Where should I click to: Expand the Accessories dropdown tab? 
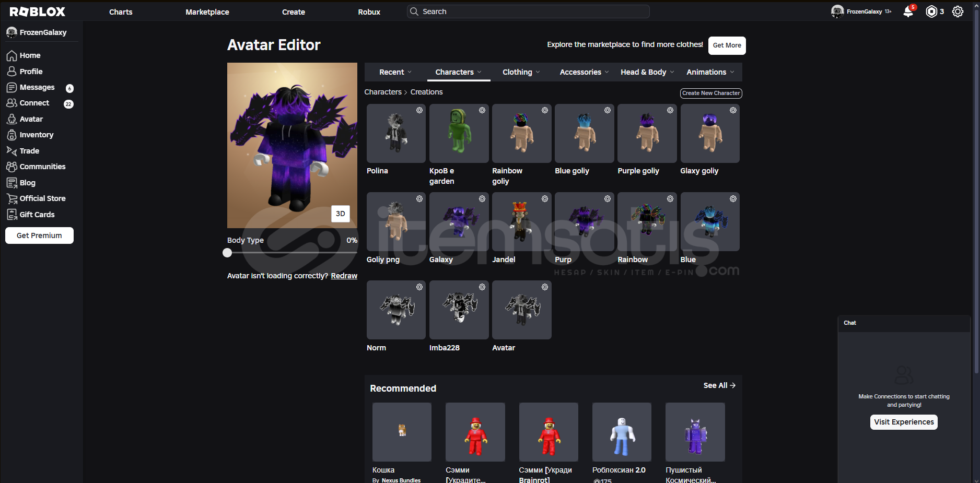pos(584,72)
